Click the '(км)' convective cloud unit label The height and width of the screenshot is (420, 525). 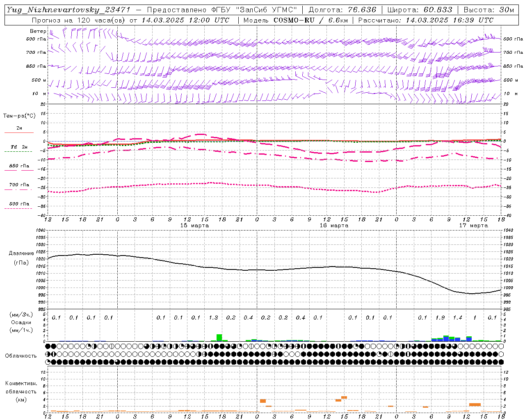pos(21,399)
